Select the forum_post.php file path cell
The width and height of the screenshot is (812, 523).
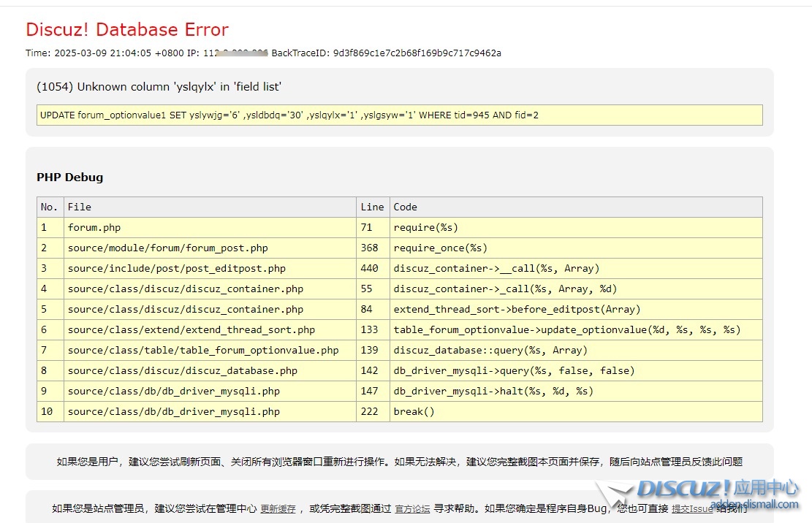click(x=168, y=248)
